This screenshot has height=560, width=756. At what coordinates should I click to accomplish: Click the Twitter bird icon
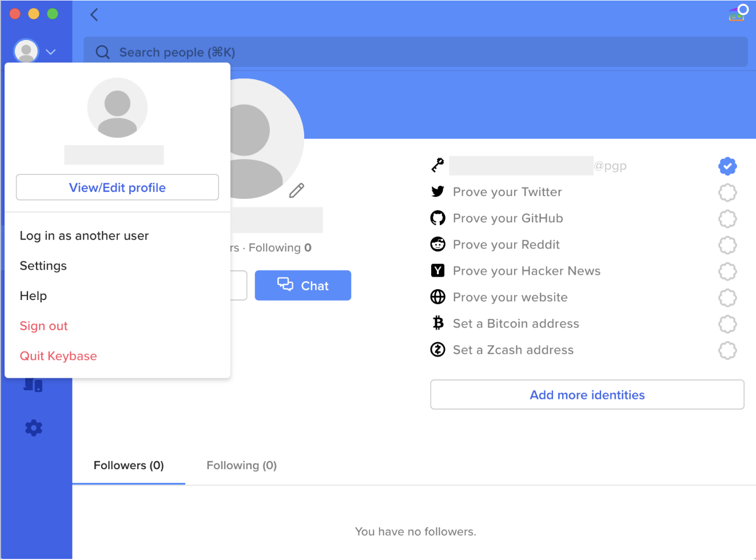(437, 192)
